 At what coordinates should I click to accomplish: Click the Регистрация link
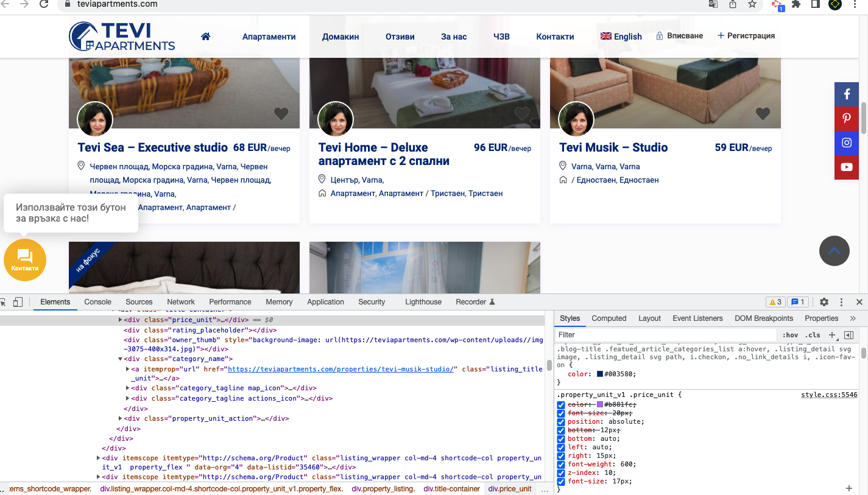(x=746, y=36)
